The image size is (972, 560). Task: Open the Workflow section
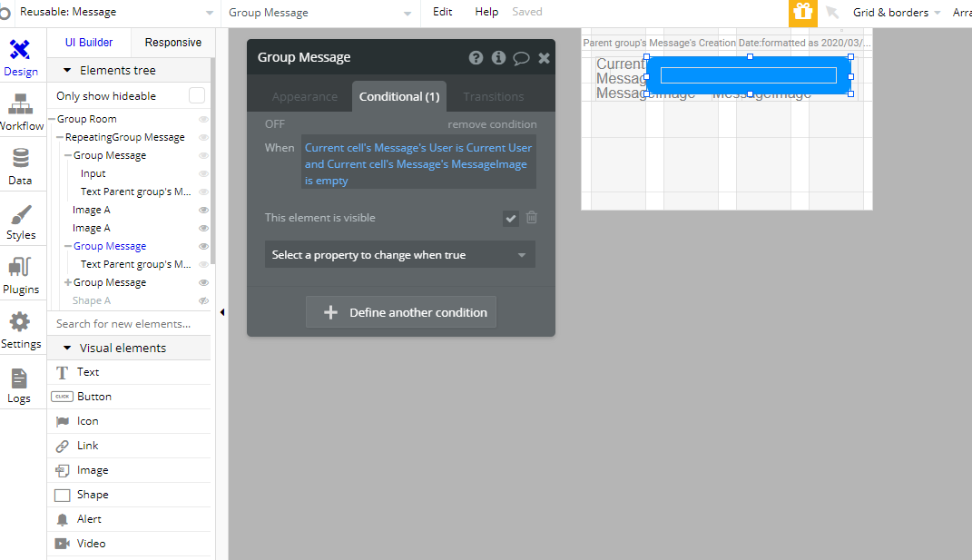pyautogui.click(x=21, y=112)
